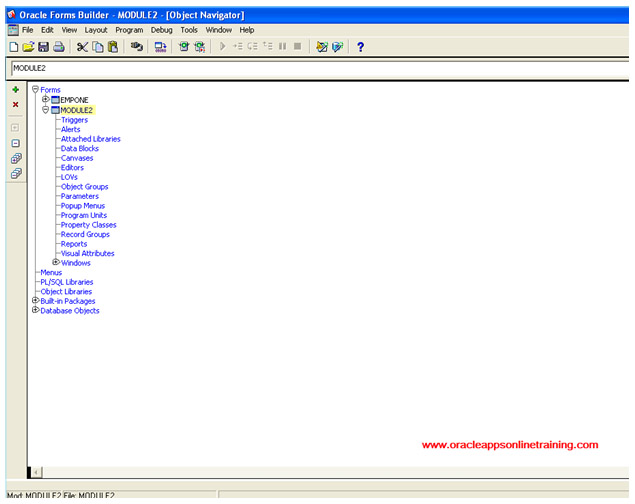Click the green Go play arrow icon
The height and width of the screenshot is (504, 635).
222,47
